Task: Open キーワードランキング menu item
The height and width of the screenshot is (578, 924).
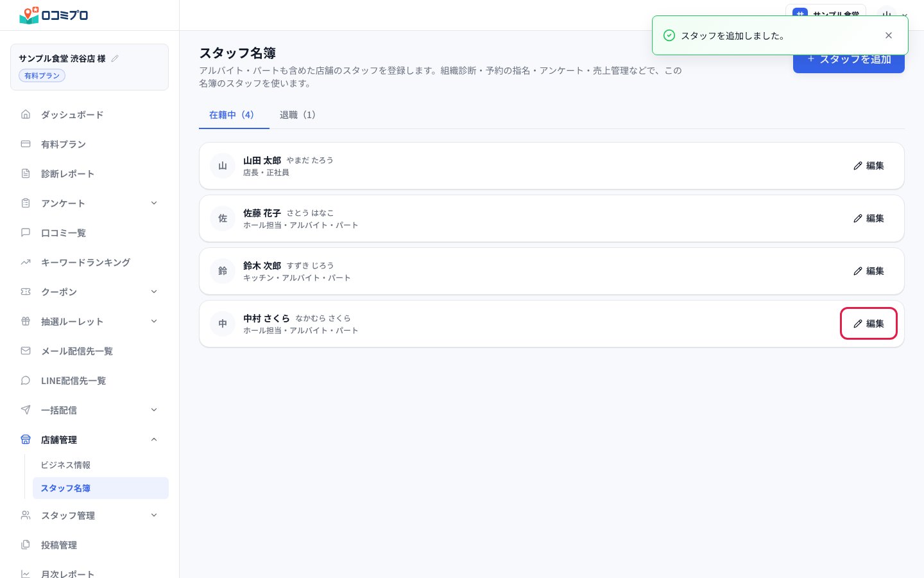Action: 90,262
